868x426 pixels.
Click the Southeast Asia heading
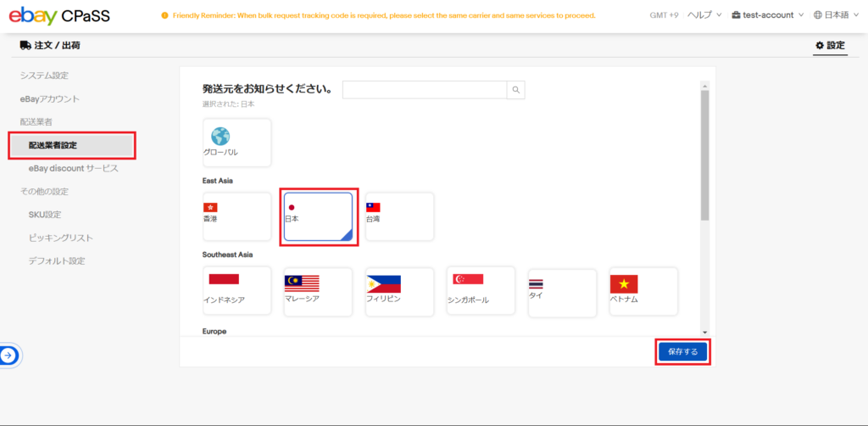tap(227, 255)
